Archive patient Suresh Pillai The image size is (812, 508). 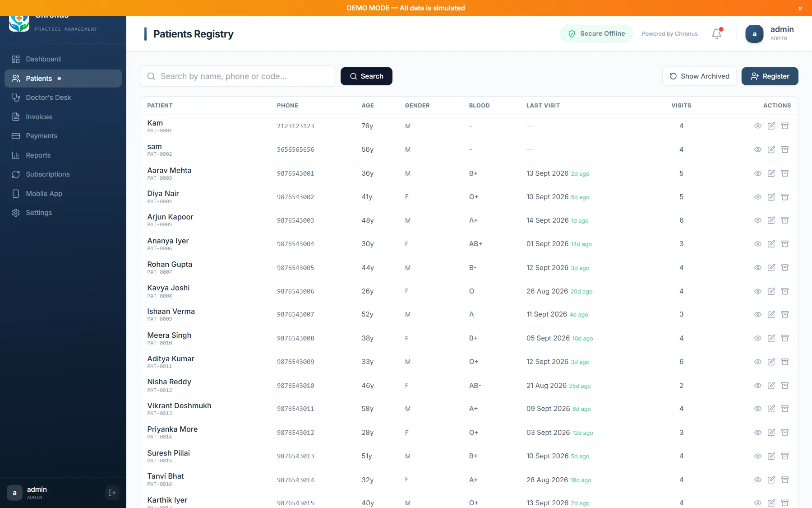point(785,456)
